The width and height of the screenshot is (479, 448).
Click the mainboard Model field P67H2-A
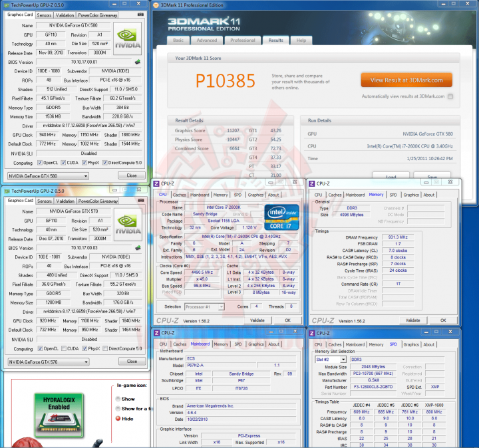221,366
